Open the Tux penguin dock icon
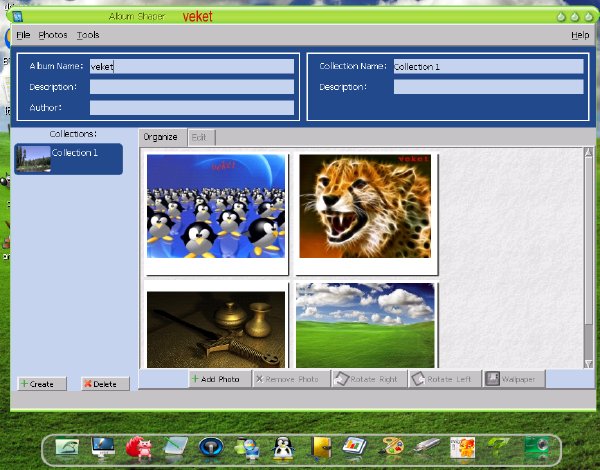 283,447
